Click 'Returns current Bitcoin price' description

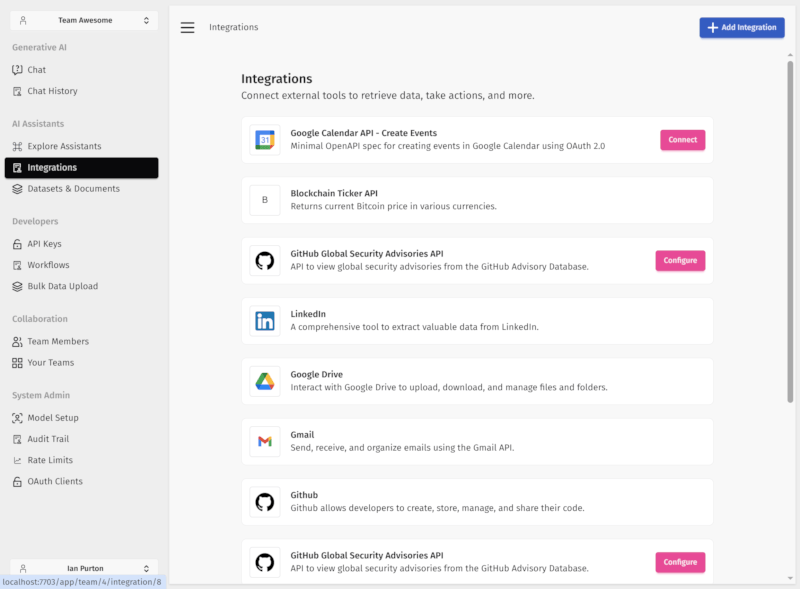393,206
